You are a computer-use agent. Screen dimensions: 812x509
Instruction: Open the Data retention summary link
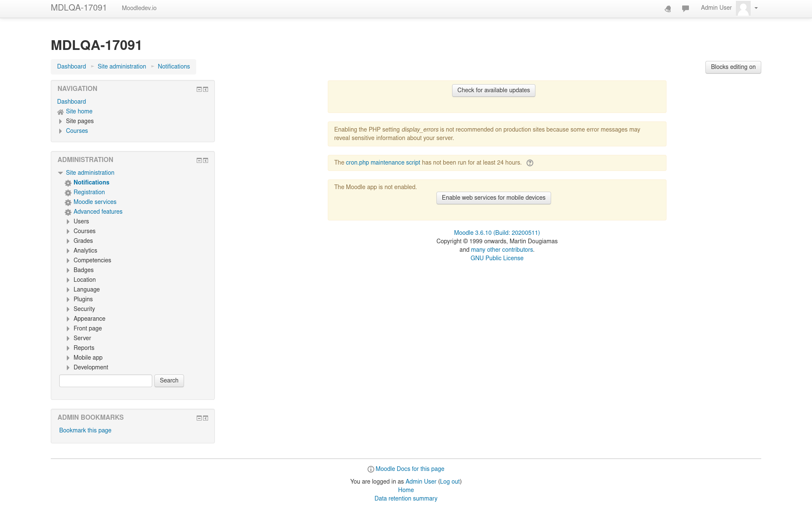tap(406, 498)
